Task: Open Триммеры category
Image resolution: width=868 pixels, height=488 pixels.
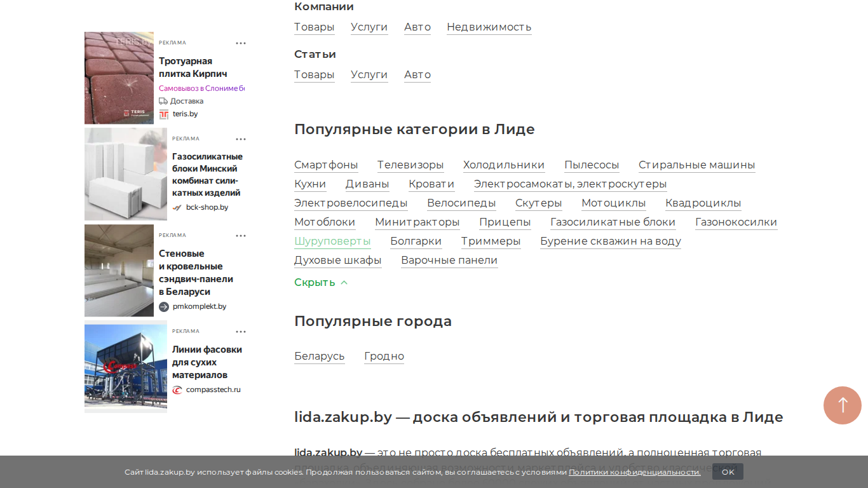Action: tap(491, 241)
